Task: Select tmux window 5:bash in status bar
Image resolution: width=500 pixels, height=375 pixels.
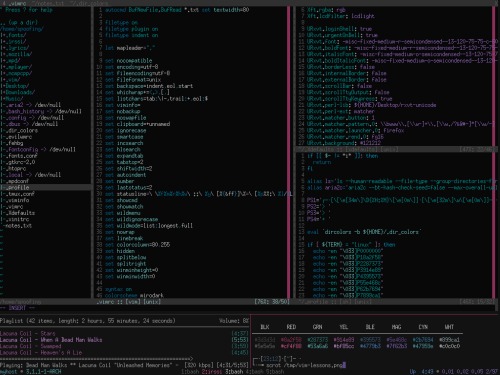Action: pos(275,371)
